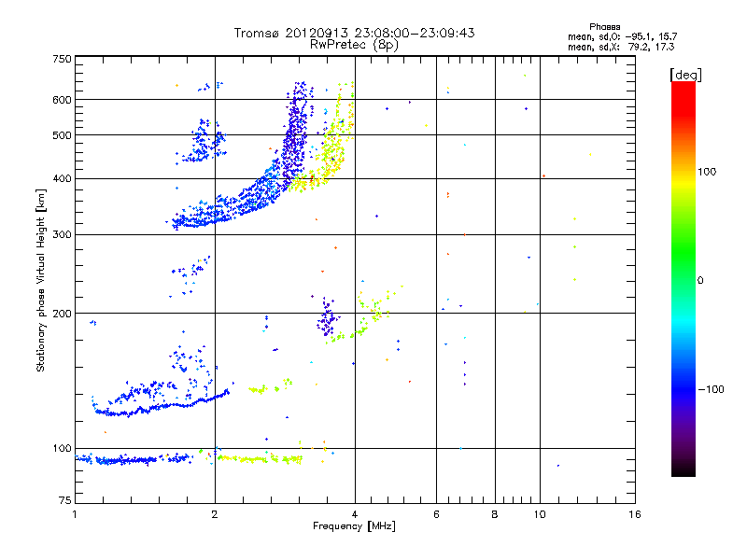Click the y-axis tick label '750'
Viewport: 747px width, 560px height.
(62, 59)
